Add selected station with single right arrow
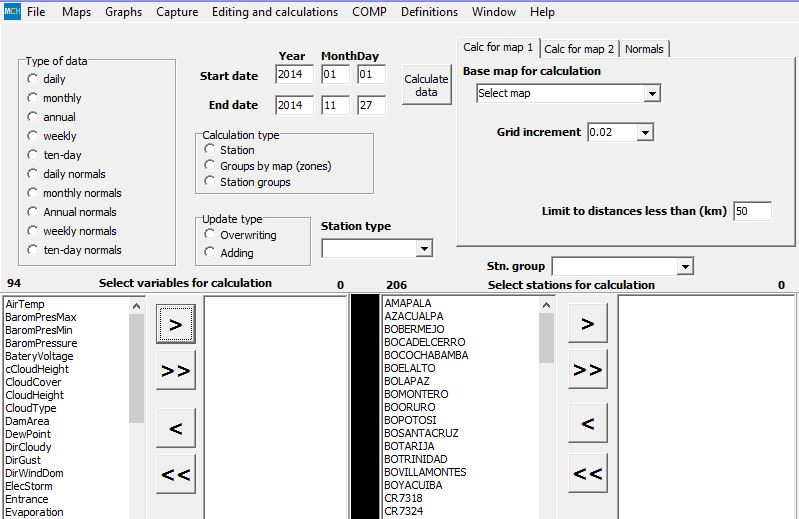The width and height of the screenshot is (799, 519). [587, 323]
